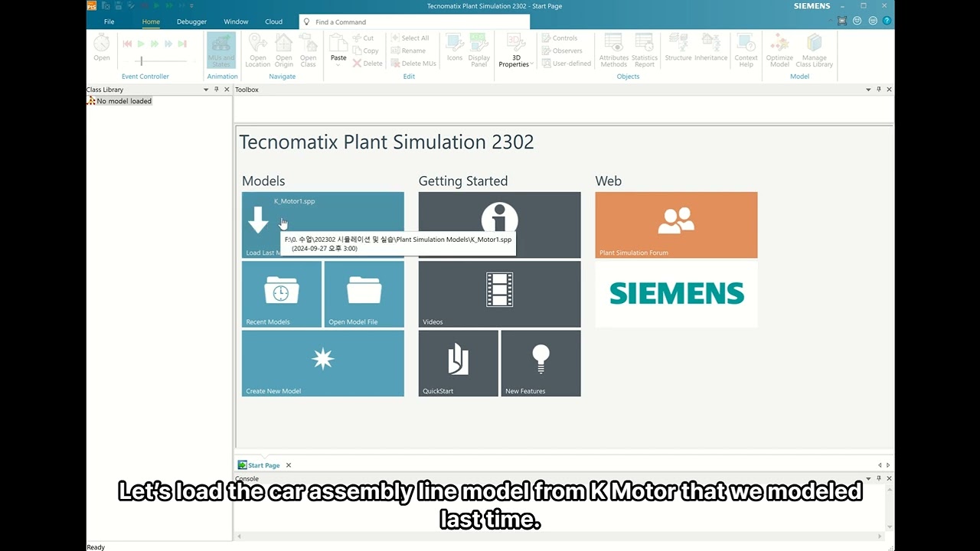Expand the Paste dropdown arrow
The width and height of the screenshot is (980, 551).
(338, 65)
